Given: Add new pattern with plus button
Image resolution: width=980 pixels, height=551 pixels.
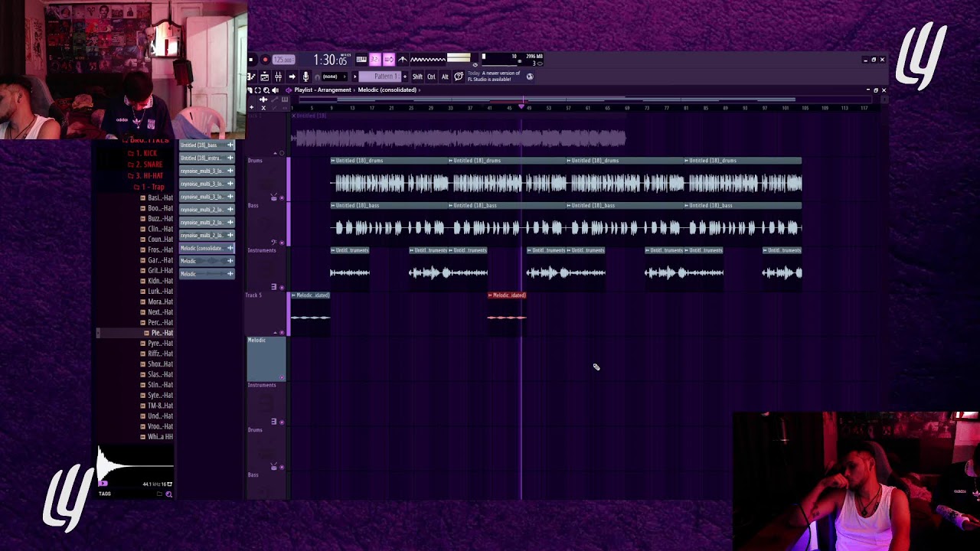Looking at the screenshot, I should [405, 77].
